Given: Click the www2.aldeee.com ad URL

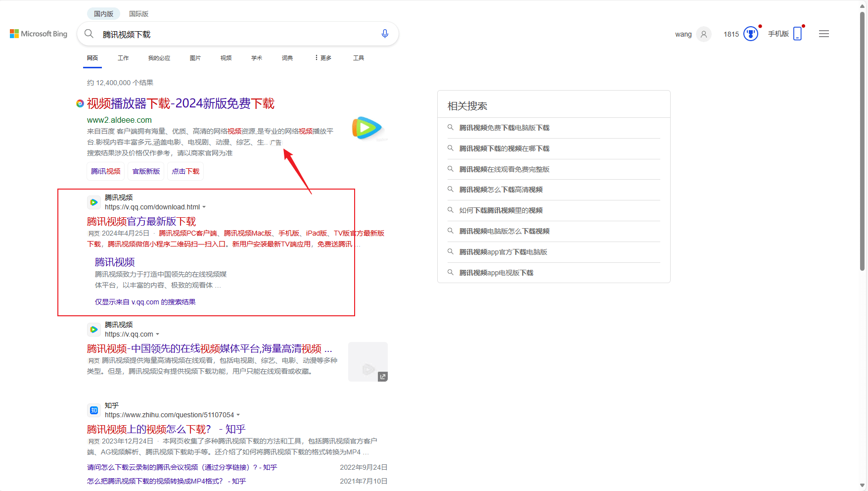Looking at the screenshot, I should tap(119, 120).
